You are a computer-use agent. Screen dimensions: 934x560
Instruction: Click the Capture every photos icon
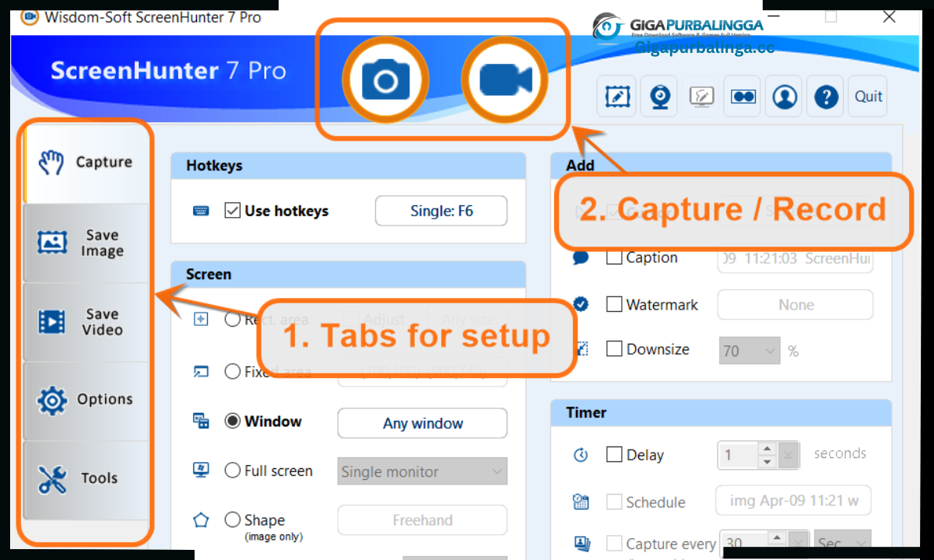(x=581, y=544)
